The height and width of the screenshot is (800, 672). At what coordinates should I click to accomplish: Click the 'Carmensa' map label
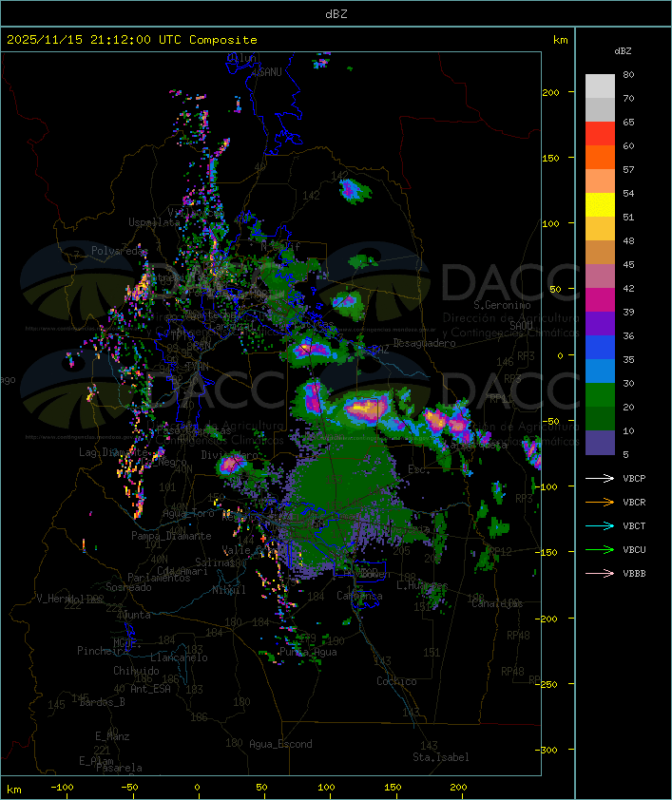[359, 596]
